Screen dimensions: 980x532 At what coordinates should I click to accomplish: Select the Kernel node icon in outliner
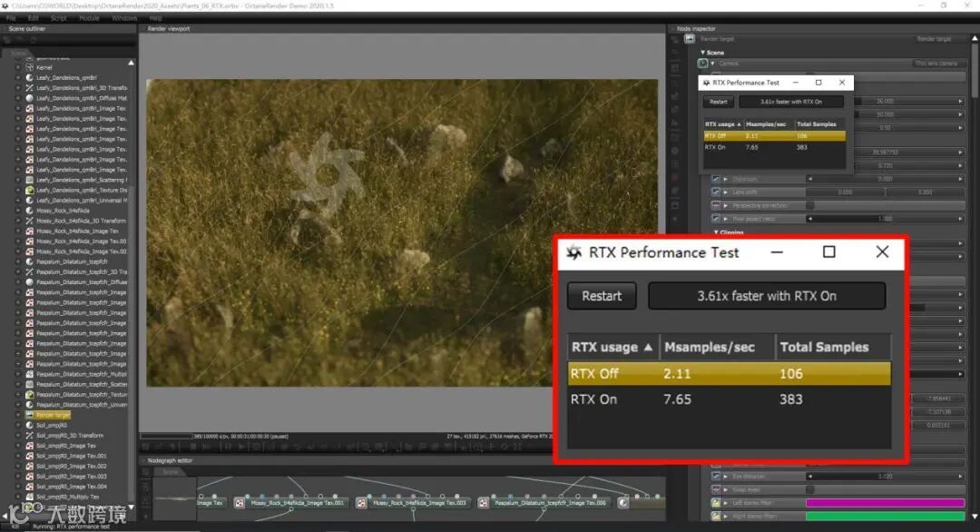(29, 67)
